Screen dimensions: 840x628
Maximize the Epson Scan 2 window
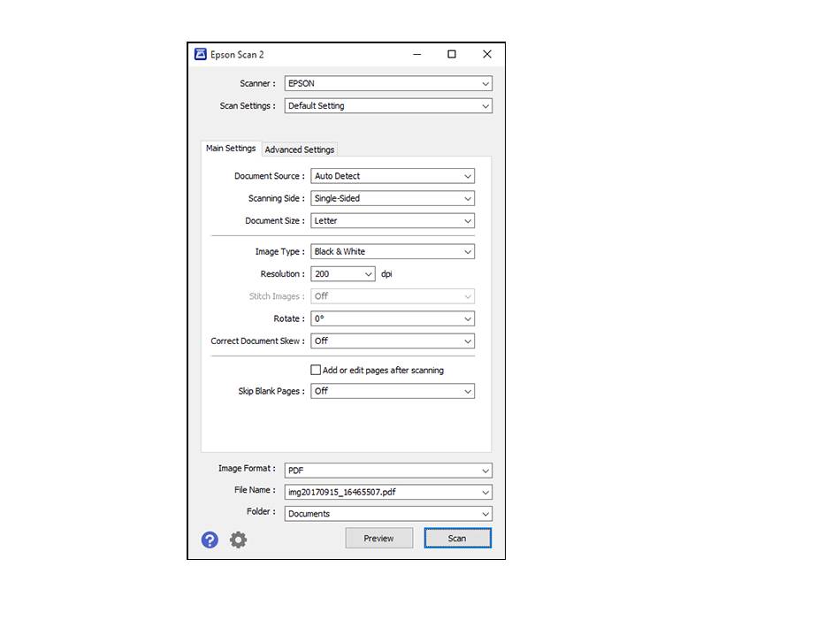(x=452, y=54)
